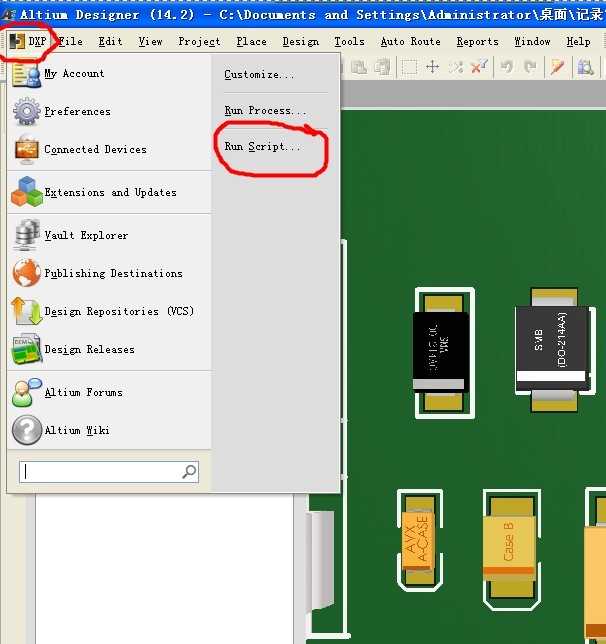This screenshot has height=644, width=606.
Task: Click the Browse Library magnifier toolbar icon
Action: (x=585, y=67)
